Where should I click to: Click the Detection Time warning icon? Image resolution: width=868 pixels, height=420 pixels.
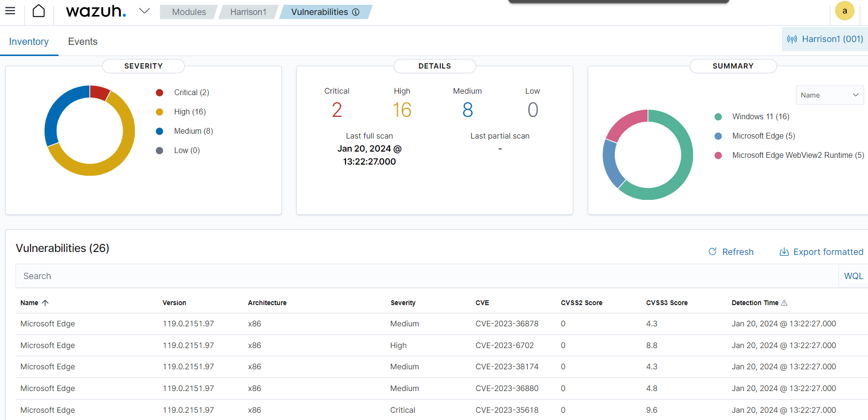784,303
